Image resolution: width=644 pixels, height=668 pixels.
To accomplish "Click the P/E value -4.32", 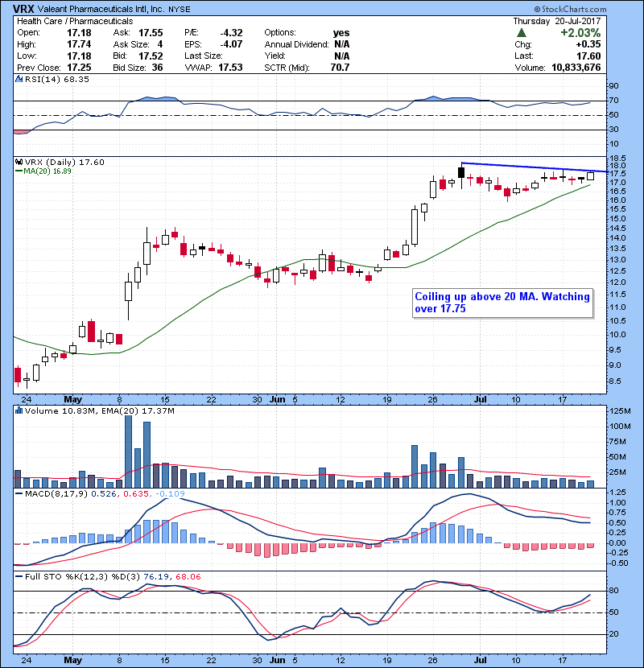I will 231,33.
